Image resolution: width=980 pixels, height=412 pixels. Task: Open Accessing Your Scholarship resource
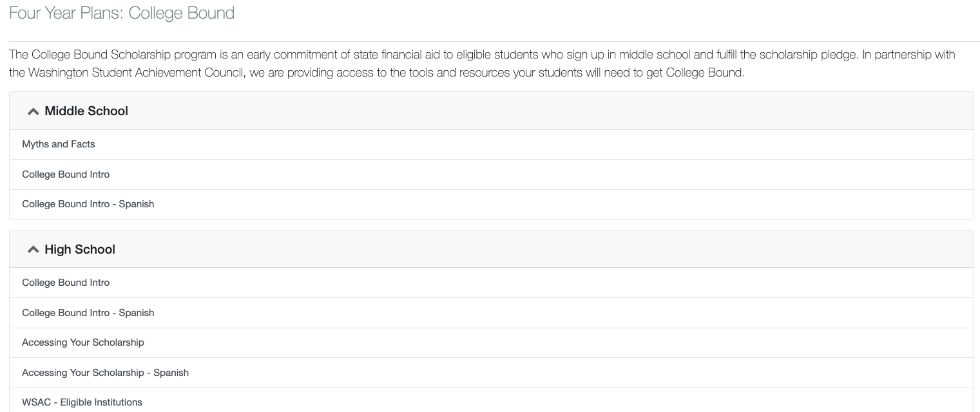pos(83,342)
